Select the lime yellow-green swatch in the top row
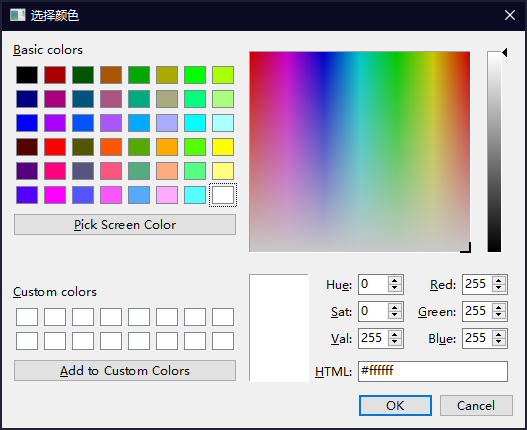 pos(223,75)
